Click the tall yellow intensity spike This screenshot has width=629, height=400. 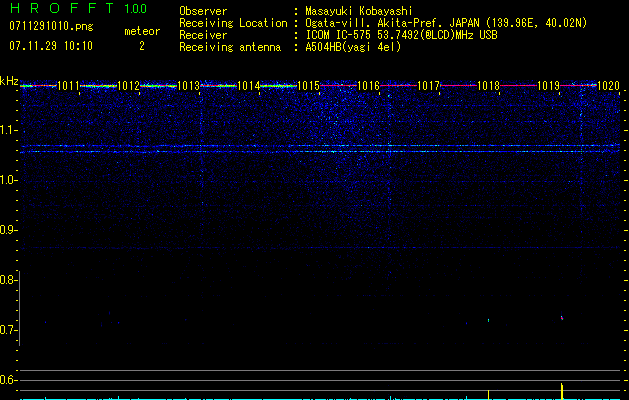point(562,391)
